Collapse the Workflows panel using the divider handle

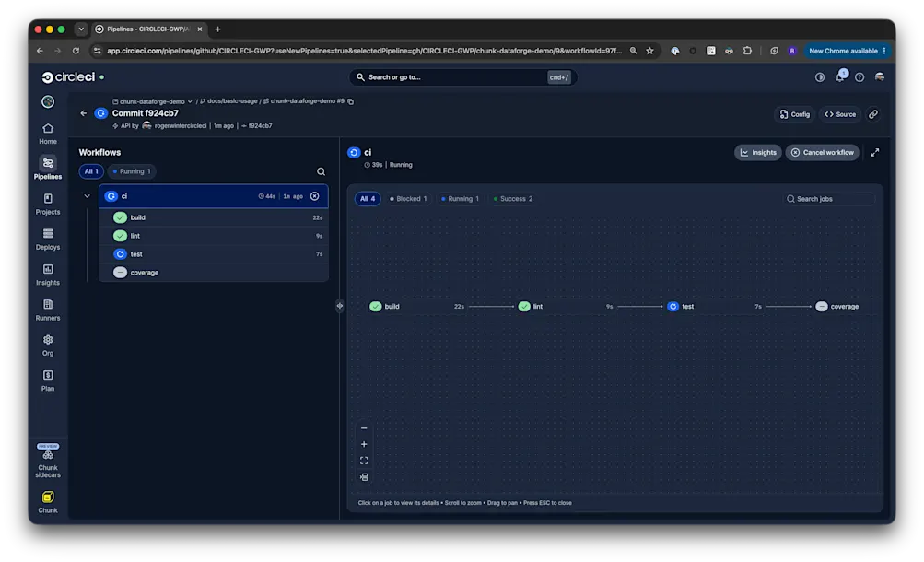(x=340, y=306)
